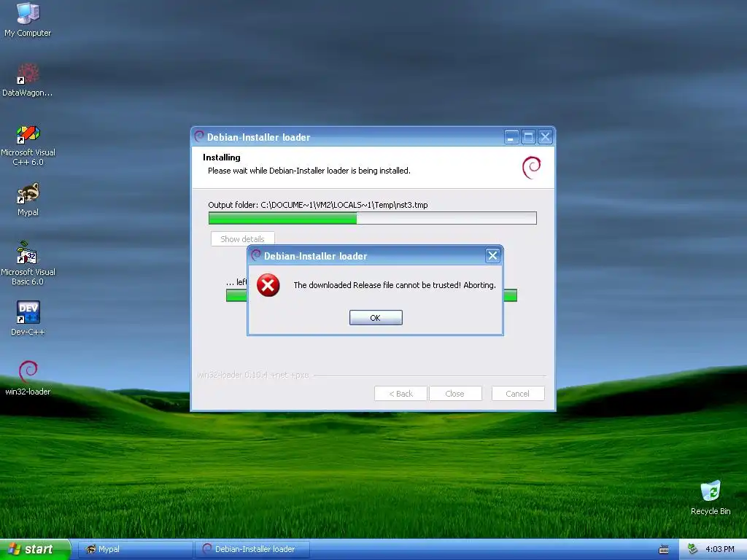Open the DataWagon desktop shortcut
This screenshot has width=747, height=560.
coord(28,79)
